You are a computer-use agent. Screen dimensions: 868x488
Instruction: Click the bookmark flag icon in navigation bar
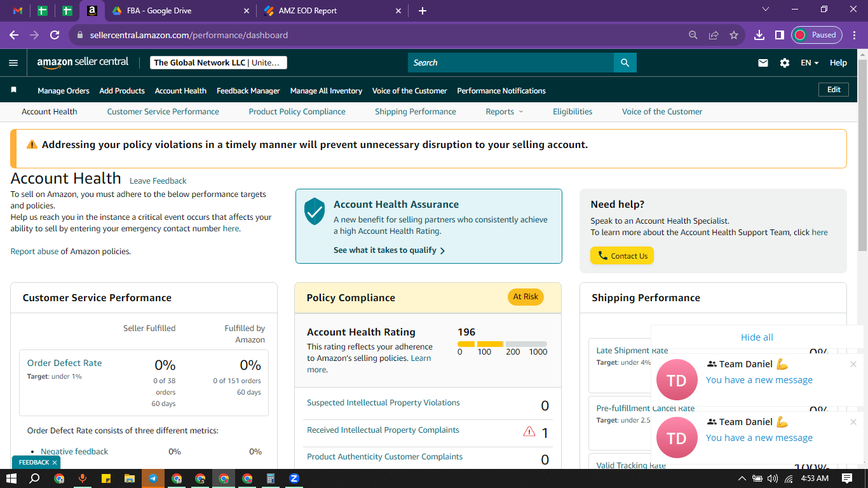coord(13,90)
